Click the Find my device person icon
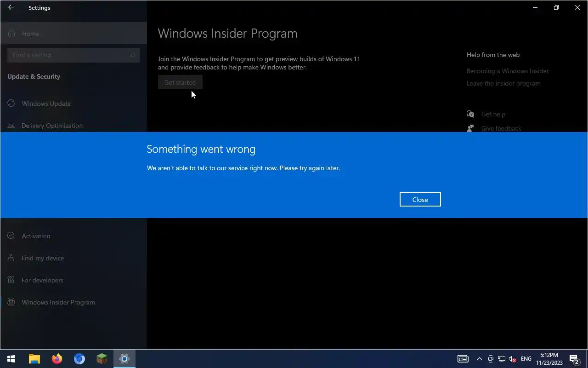Screen dimensions: 588x368 point(11,258)
